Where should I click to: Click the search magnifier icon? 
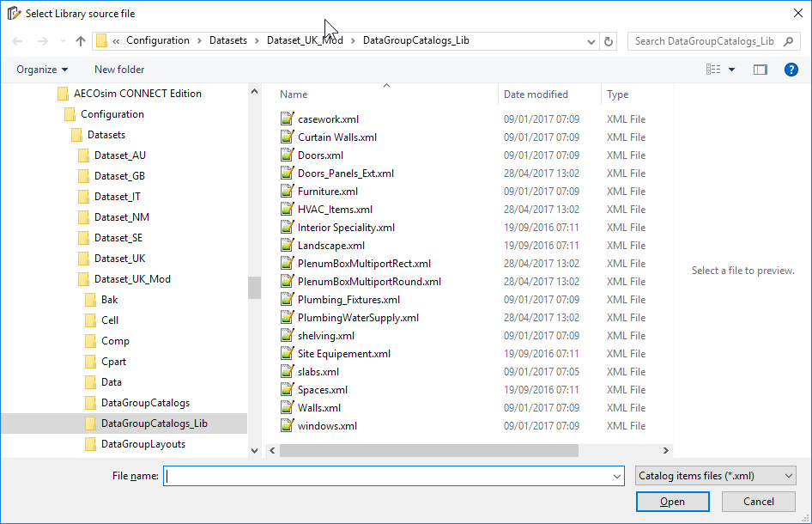pyautogui.click(x=788, y=41)
